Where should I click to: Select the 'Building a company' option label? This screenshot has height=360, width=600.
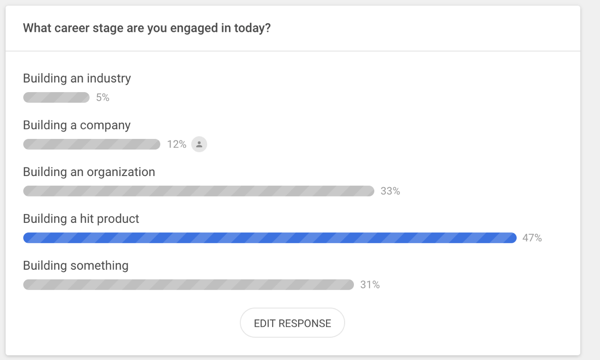[77, 125]
